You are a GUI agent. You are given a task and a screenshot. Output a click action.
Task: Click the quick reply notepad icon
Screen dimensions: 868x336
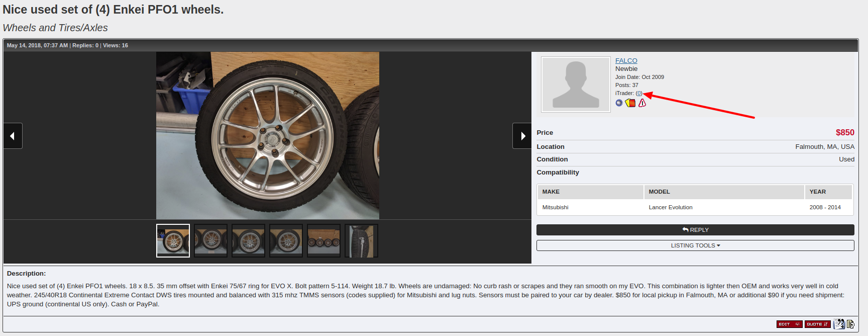tap(850, 324)
